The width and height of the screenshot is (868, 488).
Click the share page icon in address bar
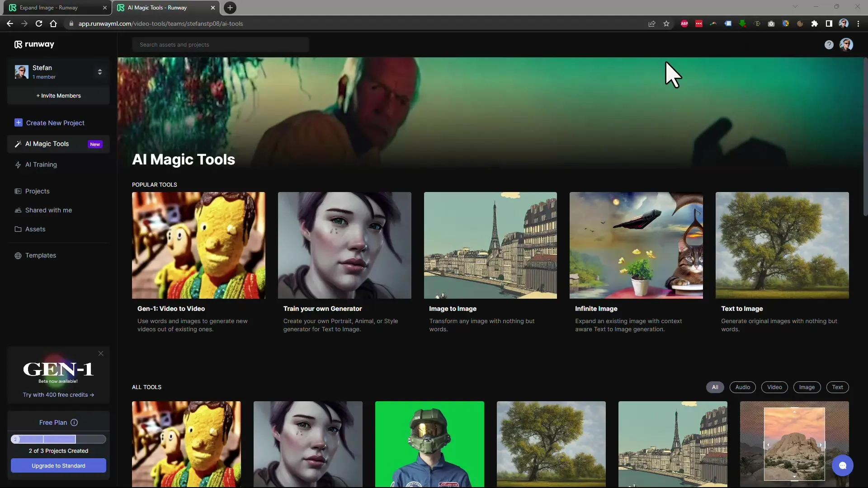(652, 23)
